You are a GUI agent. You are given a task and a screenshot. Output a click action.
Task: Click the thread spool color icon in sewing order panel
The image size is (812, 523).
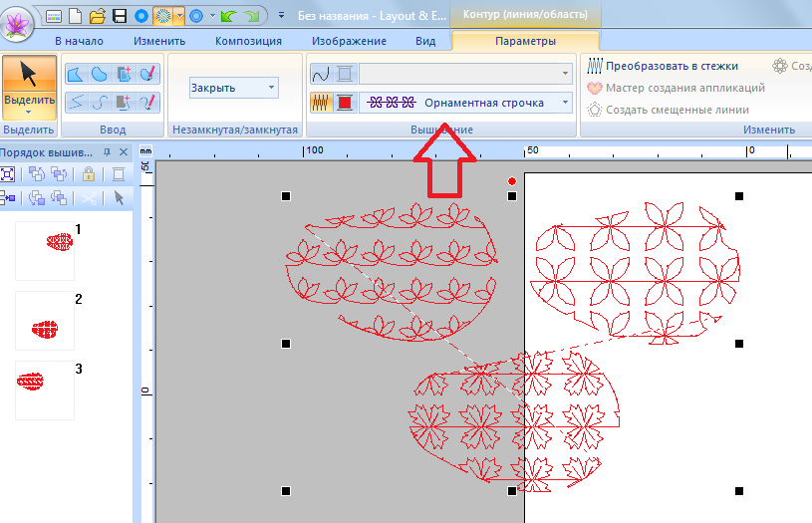click(119, 174)
